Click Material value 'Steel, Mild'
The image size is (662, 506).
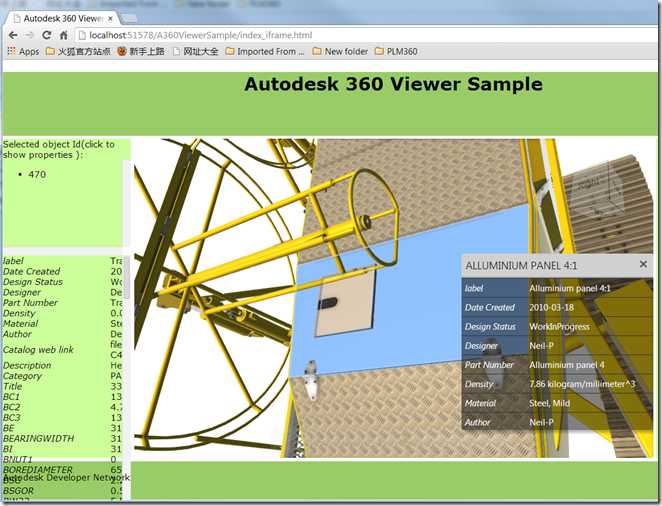click(549, 403)
